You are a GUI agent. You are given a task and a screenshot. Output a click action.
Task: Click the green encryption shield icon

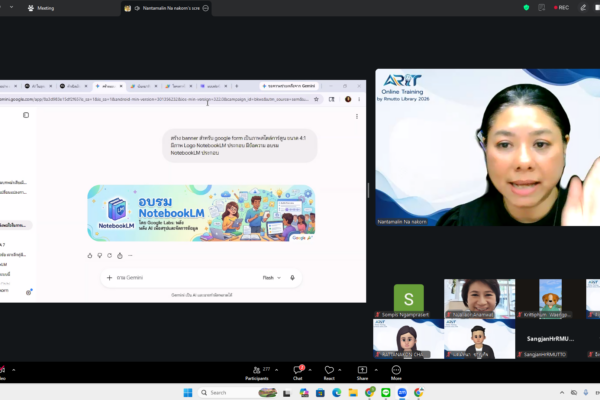527,7
